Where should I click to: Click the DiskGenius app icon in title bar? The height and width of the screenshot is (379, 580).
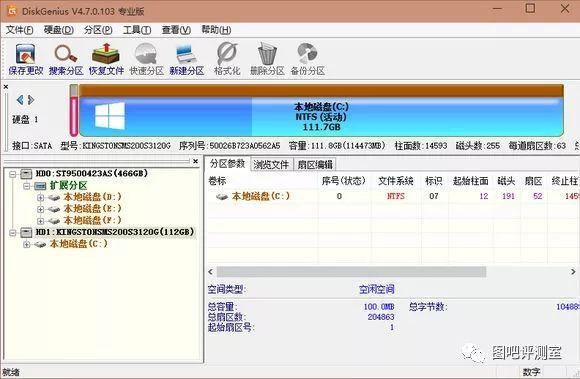click(11, 11)
